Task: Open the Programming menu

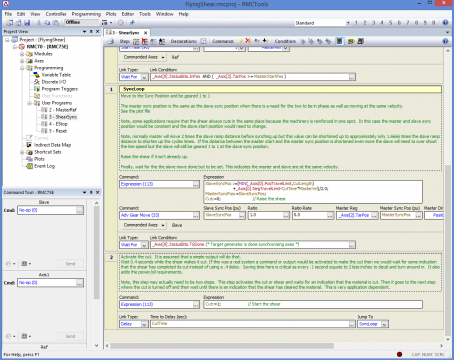Action: 86,14
